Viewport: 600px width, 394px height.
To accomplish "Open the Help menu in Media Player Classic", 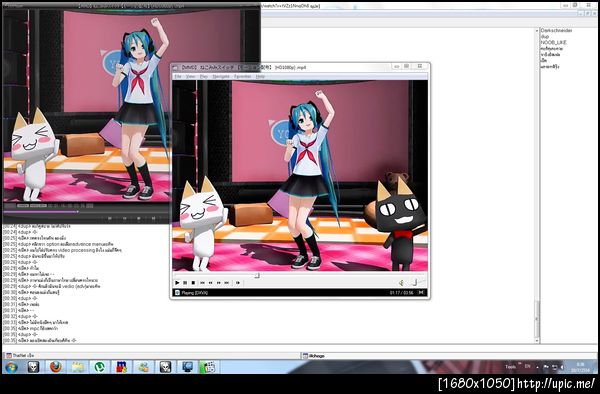I will 260,77.
